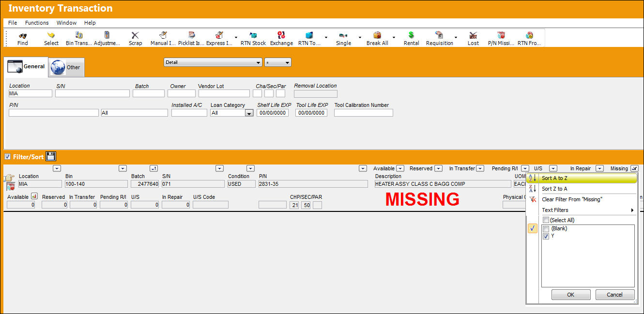Click the Exchange toolbar icon

281,35
